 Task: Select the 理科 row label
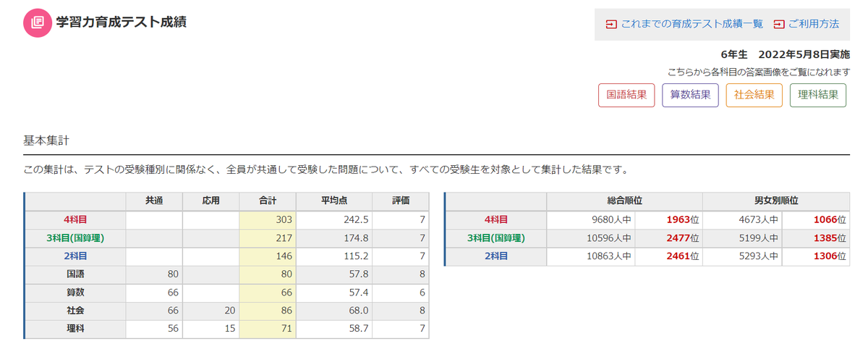coord(75,329)
